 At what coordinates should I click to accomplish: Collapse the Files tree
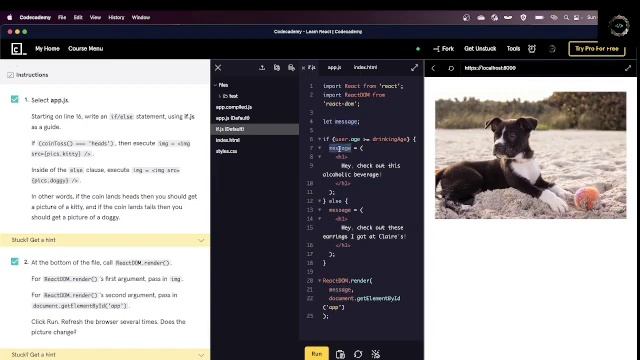tap(216, 85)
